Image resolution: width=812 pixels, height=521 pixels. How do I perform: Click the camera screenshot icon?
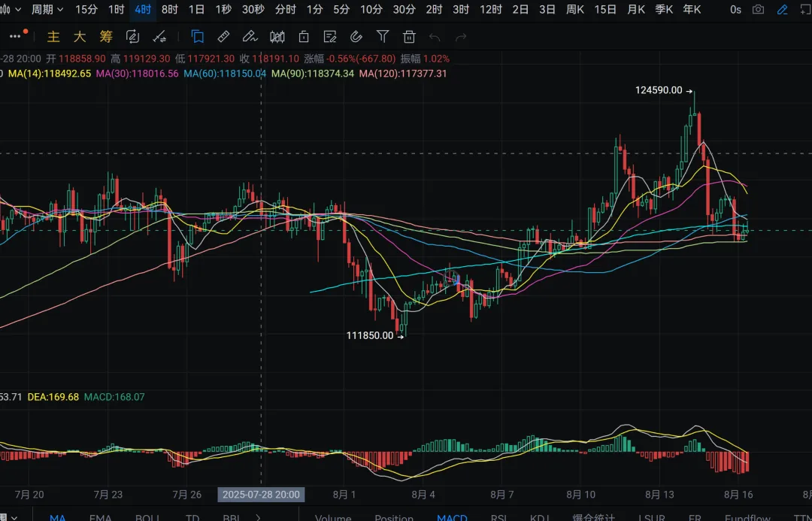click(758, 9)
